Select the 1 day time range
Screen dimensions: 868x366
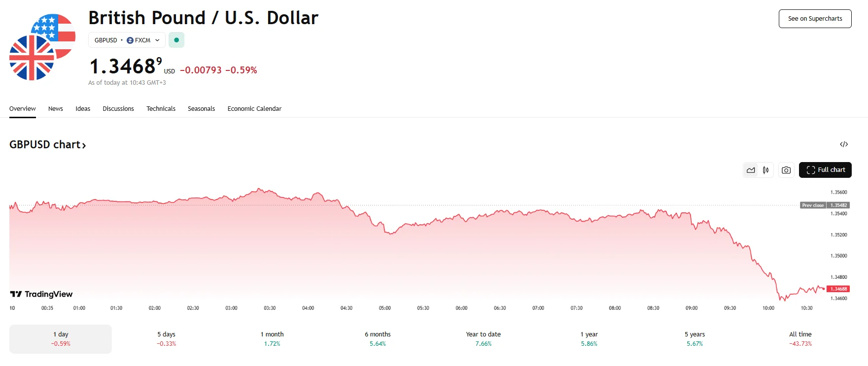61,338
